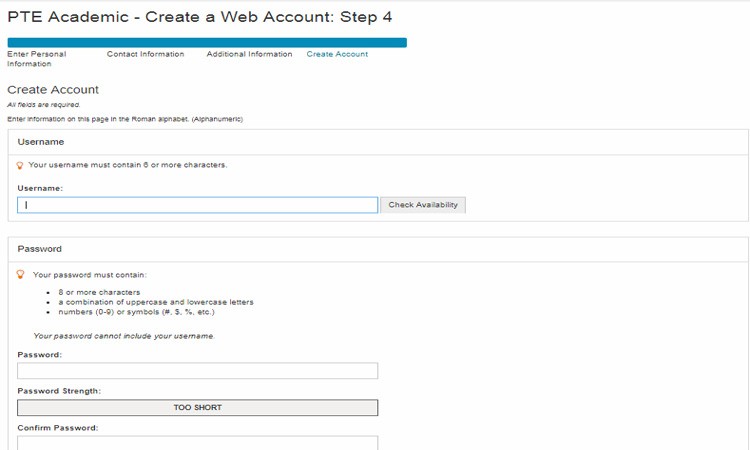Focus the Username input field

tap(198, 205)
